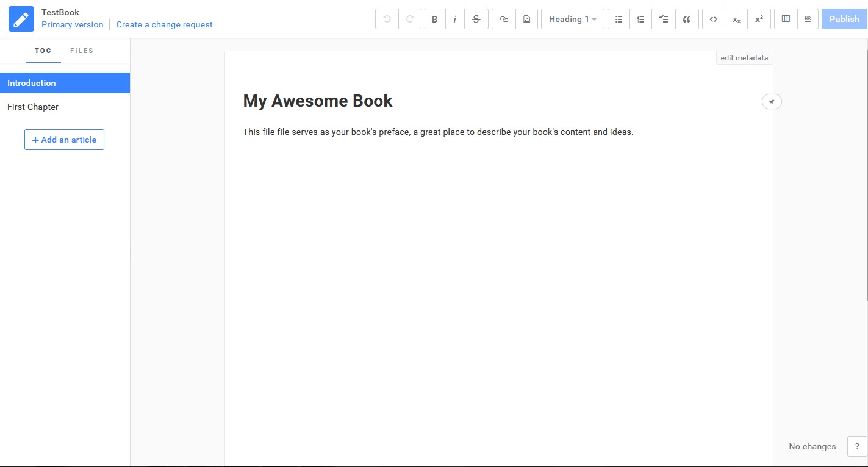Open the edit metadata panel
Screen dimensions: 868x467
click(x=744, y=57)
